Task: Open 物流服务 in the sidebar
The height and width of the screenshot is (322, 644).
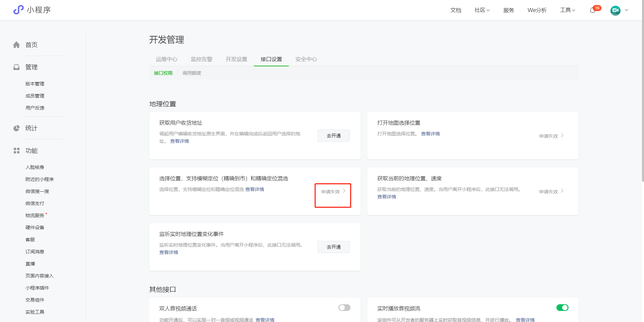Action: point(35,215)
